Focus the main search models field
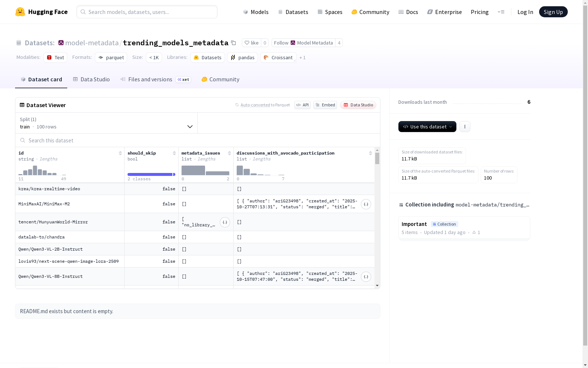The width and height of the screenshot is (588, 368). point(147,12)
